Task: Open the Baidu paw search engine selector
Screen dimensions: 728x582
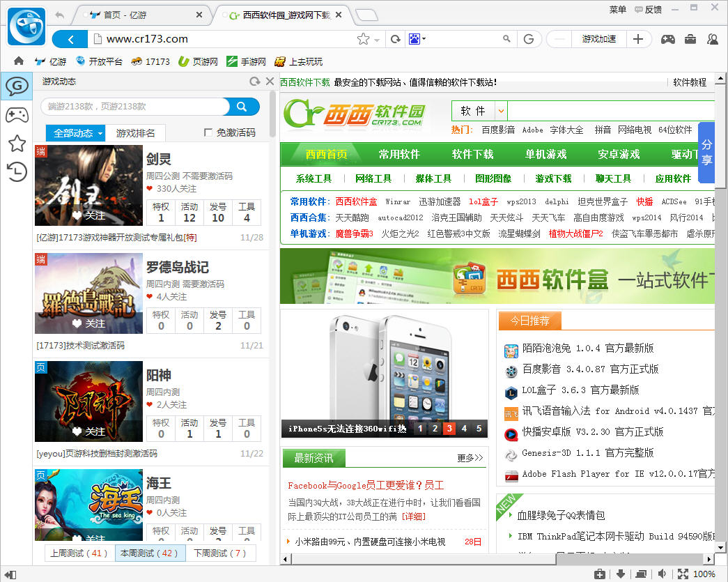Action: click(x=417, y=39)
